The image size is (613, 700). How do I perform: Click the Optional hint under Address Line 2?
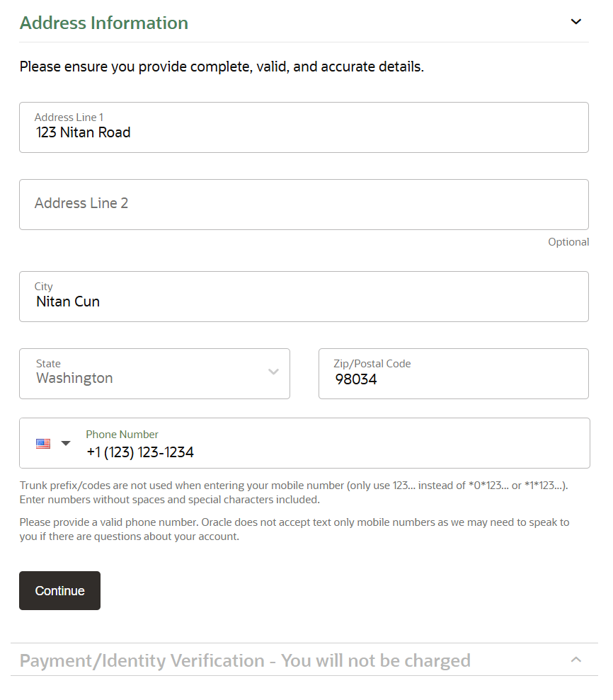pos(568,242)
